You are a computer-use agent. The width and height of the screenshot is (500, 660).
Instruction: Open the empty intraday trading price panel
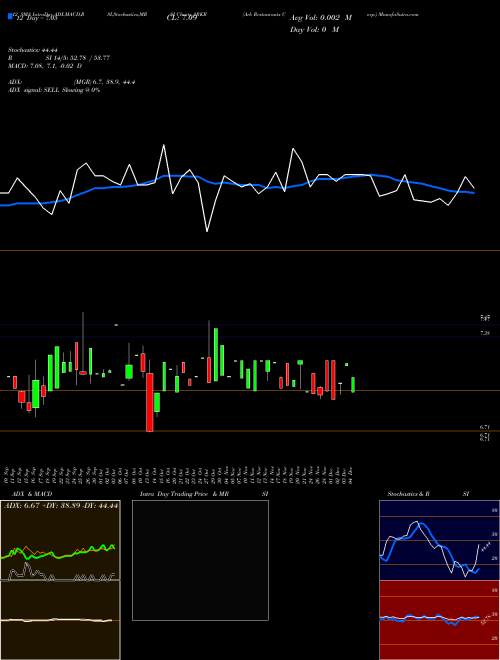tap(200, 560)
